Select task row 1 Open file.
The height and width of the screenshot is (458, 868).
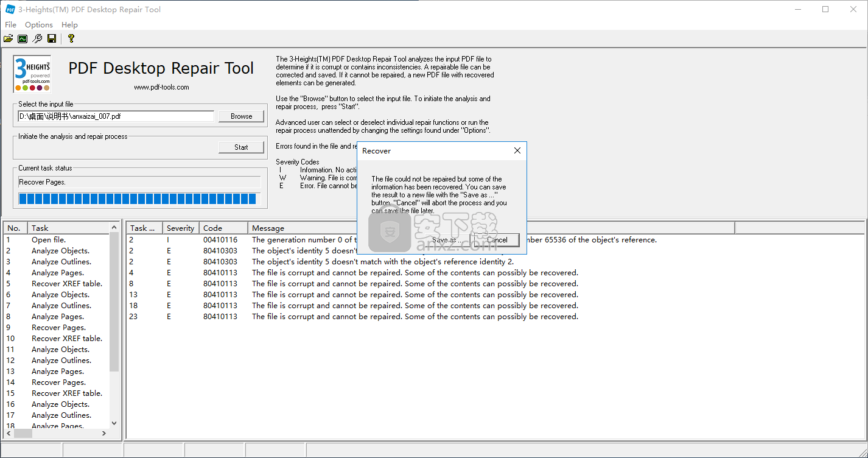click(x=57, y=240)
